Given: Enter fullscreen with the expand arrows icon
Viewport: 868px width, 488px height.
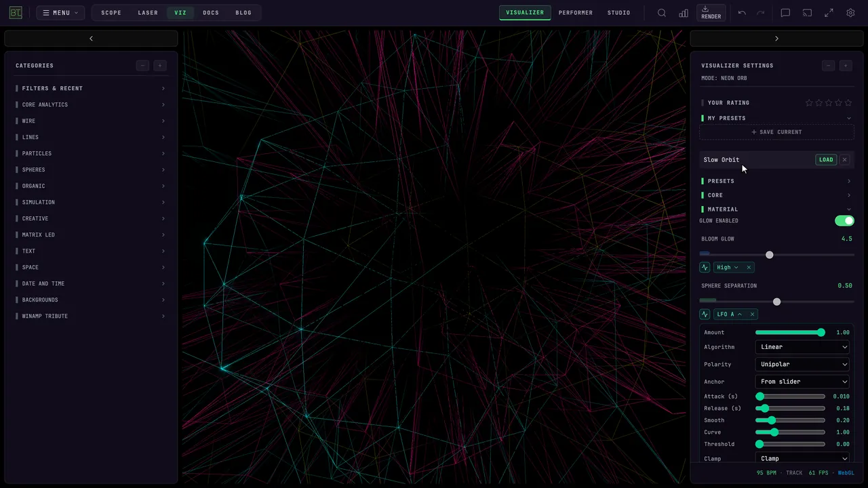Looking at the screenshot, I should (x=829, y=13).
